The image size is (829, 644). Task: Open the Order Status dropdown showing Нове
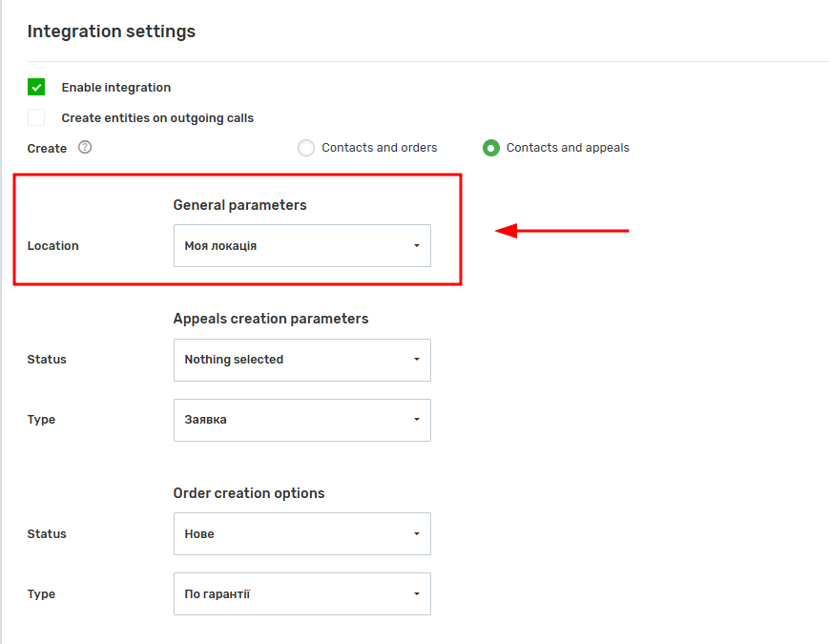coord(302,533)
